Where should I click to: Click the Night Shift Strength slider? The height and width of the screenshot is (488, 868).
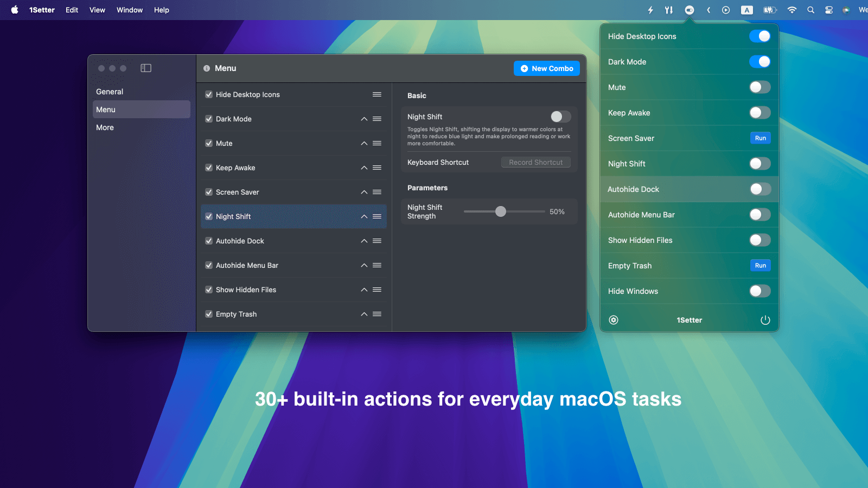tap(501, 211)
